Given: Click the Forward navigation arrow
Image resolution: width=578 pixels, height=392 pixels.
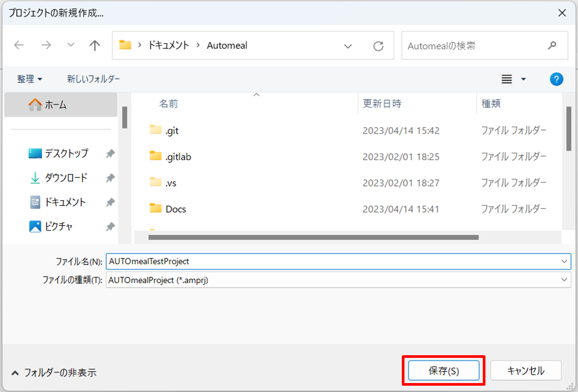Looking at the screenshot, I should point(46,46).
